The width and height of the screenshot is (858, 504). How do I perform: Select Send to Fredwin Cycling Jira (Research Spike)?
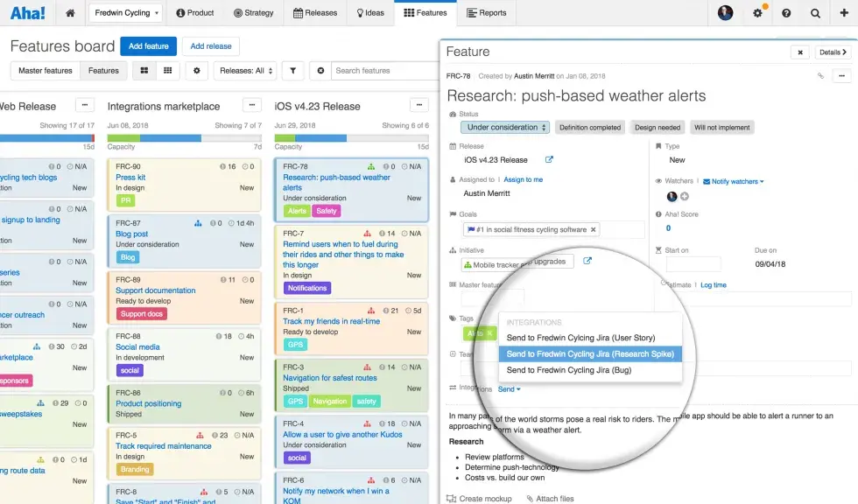point(591,353)
